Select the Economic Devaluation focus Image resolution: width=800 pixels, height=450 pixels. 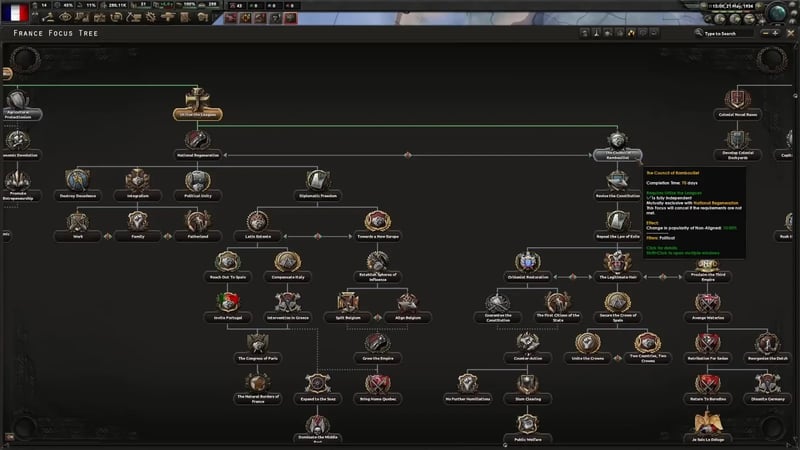tap(18, 145)
